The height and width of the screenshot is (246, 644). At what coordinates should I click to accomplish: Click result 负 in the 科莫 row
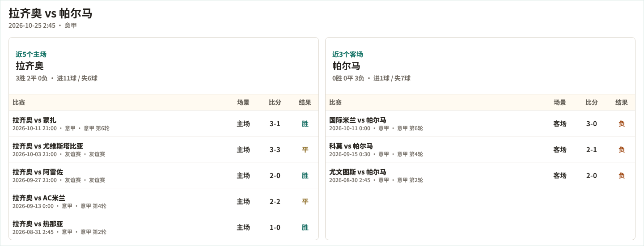tap(622, 149)
